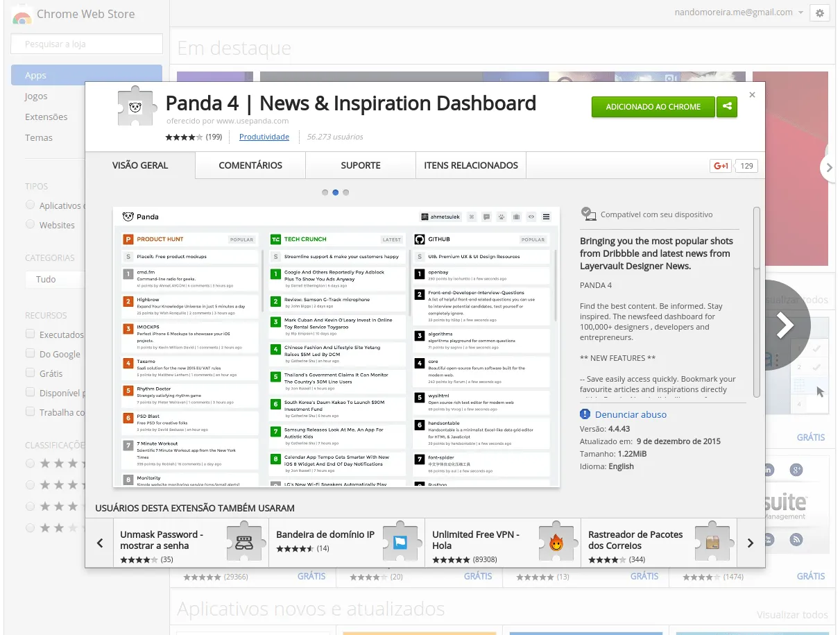Open the Comentários tab
840x635 pixels.
pos(250,165)
